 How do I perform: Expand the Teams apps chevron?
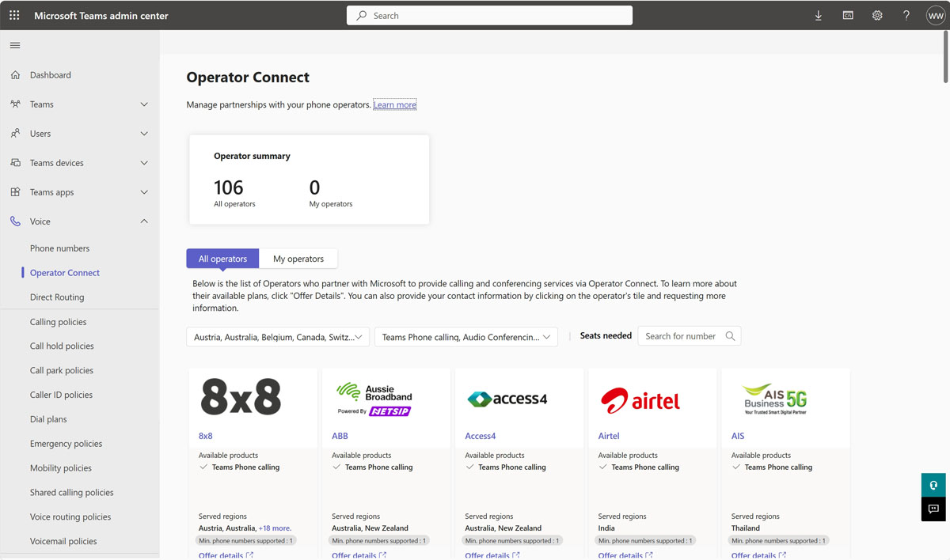(x=144, y=192)
